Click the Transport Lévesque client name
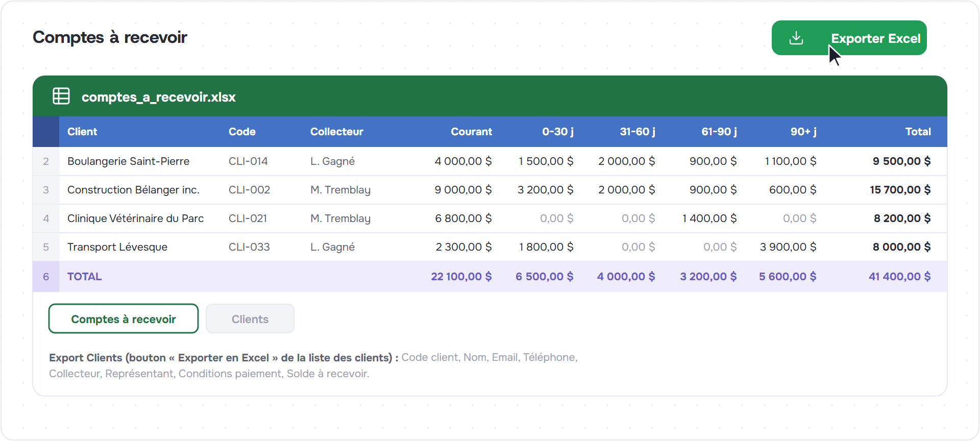The width and height of the screenshot is (980, 441). click(x=117, y=247)
